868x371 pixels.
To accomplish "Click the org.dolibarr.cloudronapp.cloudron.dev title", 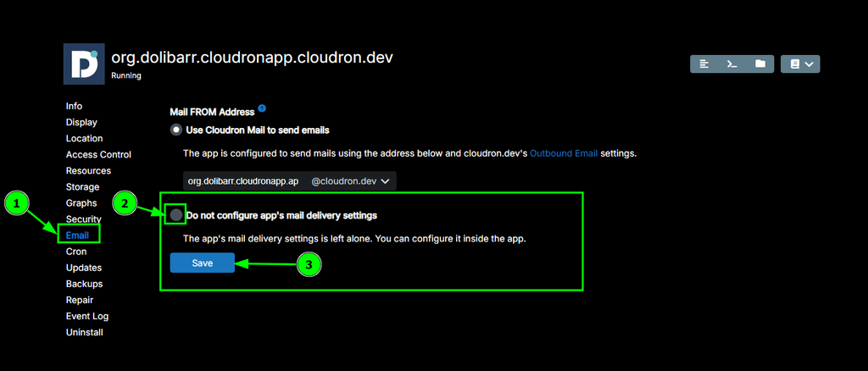I will coord(252,58).
